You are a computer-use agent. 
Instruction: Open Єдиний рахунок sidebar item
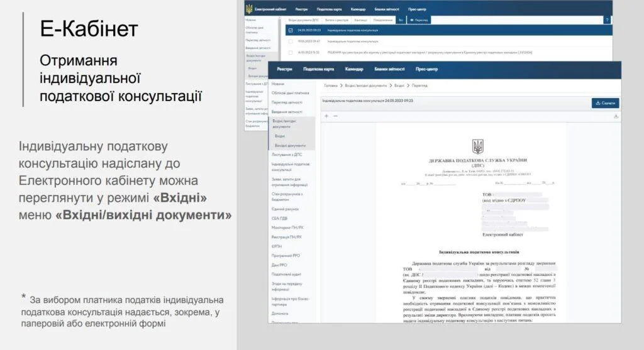click(x=285, y=209)
